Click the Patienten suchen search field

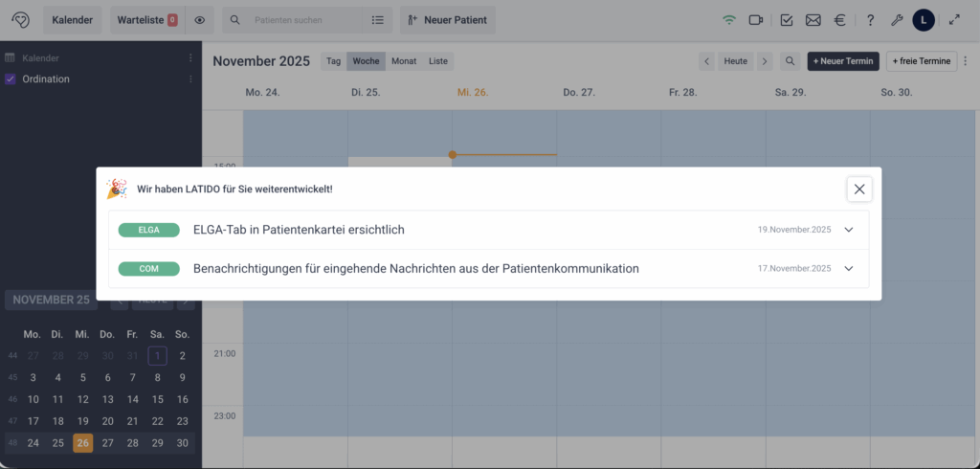pyautogui.click(x=295, y=20)
